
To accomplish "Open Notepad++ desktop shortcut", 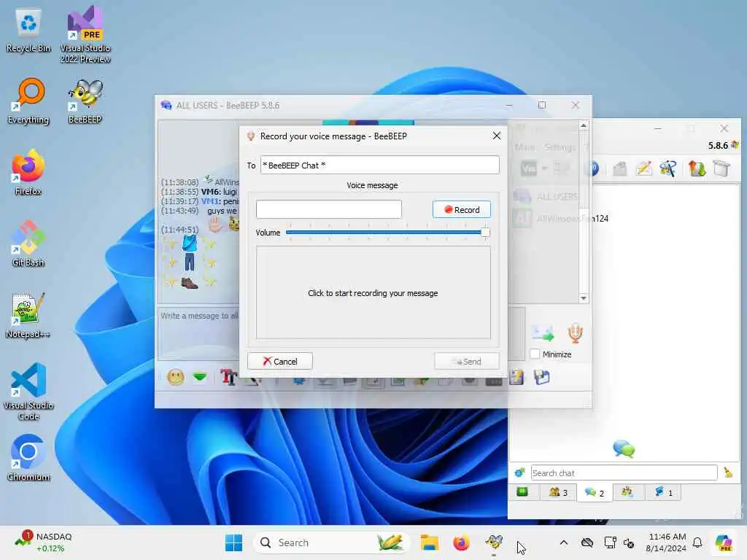I will pos(28,315).
